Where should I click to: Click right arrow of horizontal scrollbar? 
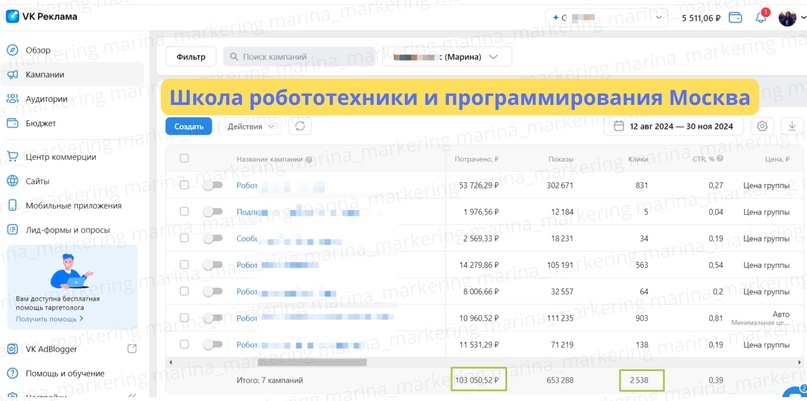tap(798, 362)
